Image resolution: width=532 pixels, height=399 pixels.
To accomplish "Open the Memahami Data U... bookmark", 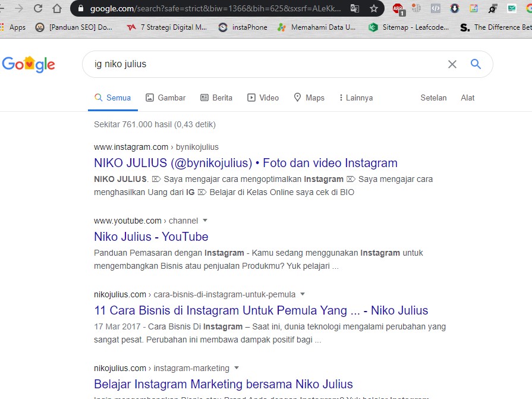I will [x=316, y=27].
